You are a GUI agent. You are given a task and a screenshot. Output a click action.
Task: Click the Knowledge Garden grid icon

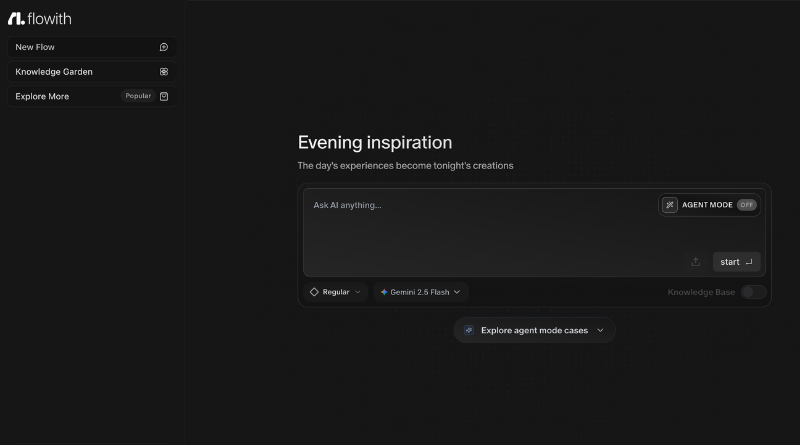pyautogui.click(x=164, y=72)
